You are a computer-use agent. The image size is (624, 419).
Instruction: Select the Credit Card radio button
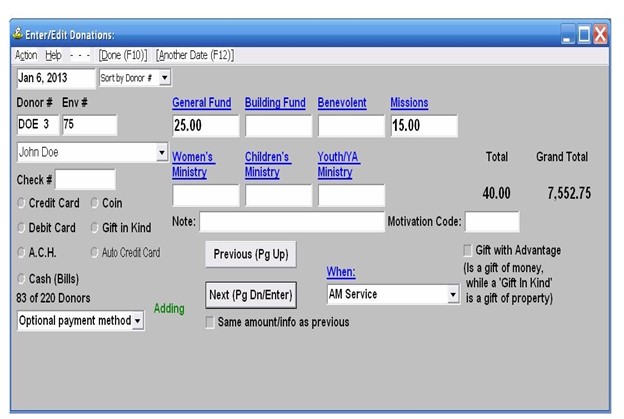22,203
